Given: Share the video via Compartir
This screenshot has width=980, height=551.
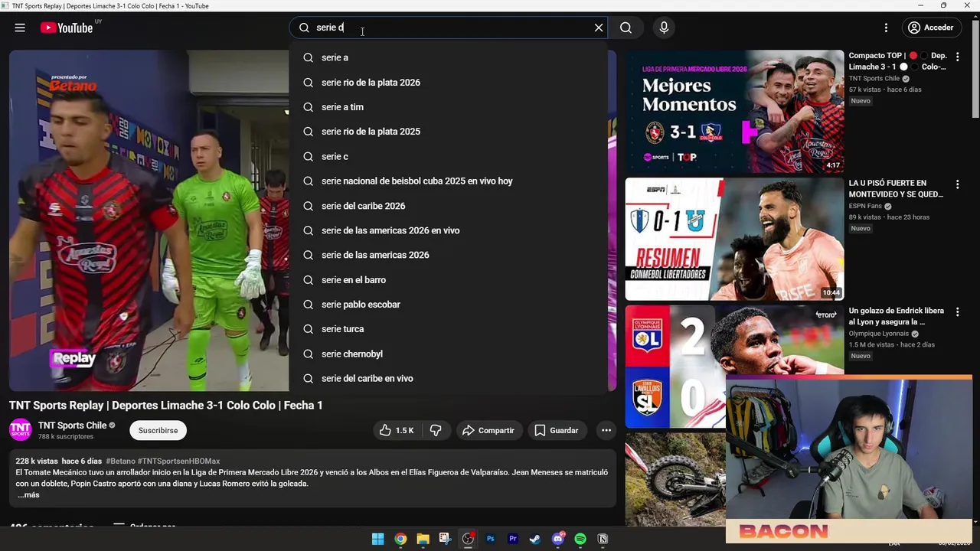Looking at the screenshot, I should click(488, 430).
